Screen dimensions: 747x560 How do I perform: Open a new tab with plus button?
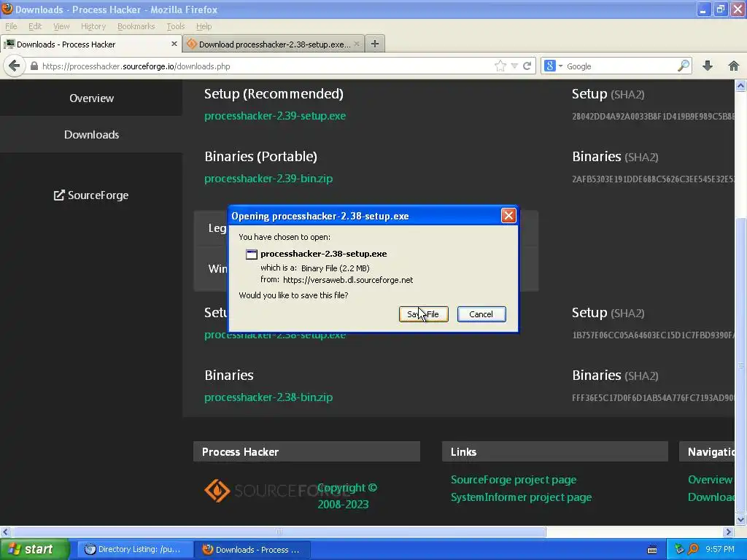coord(375,44)
